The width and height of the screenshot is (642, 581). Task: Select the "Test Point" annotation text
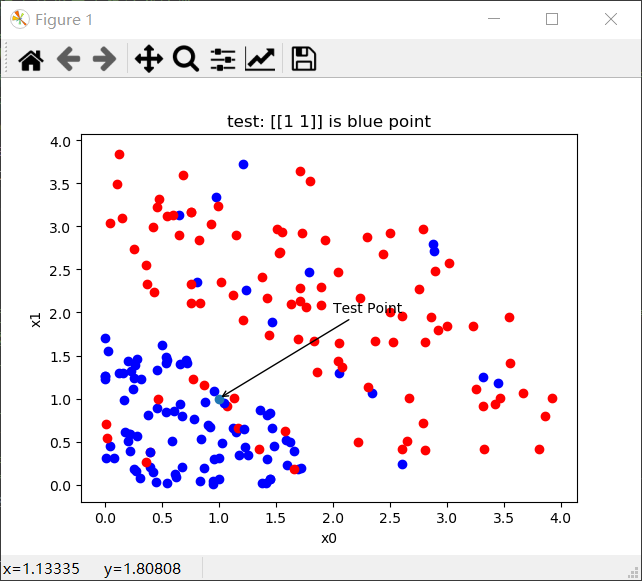(x=367, y=308)
